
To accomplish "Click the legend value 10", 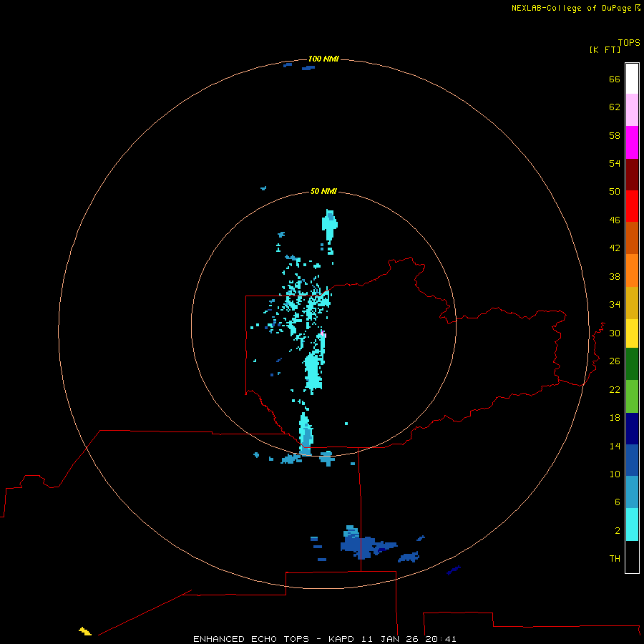I will [615, 474].
